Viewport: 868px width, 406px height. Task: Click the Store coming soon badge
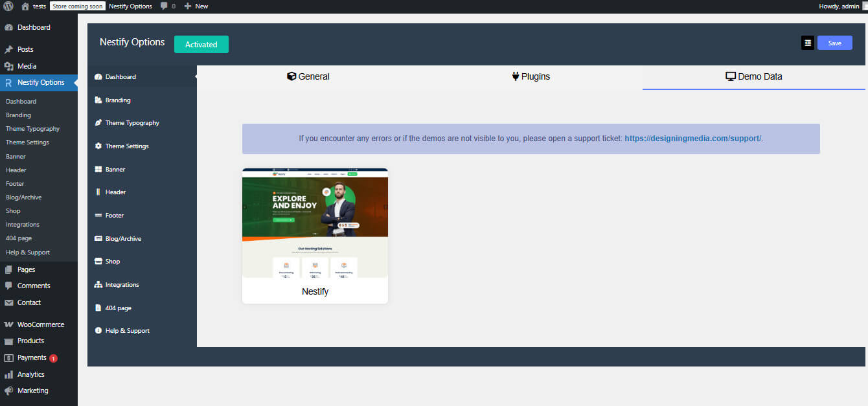[x=77, y=6]
